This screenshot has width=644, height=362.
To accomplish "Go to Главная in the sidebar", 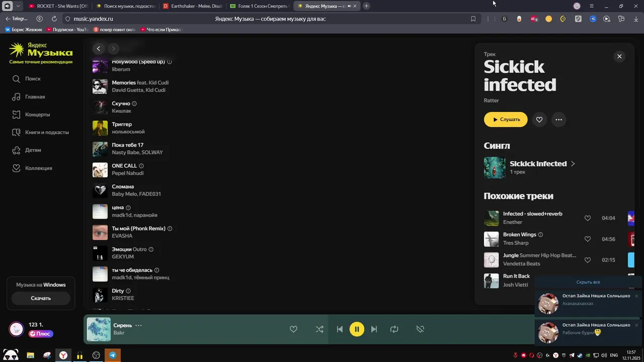I will 29,97.
